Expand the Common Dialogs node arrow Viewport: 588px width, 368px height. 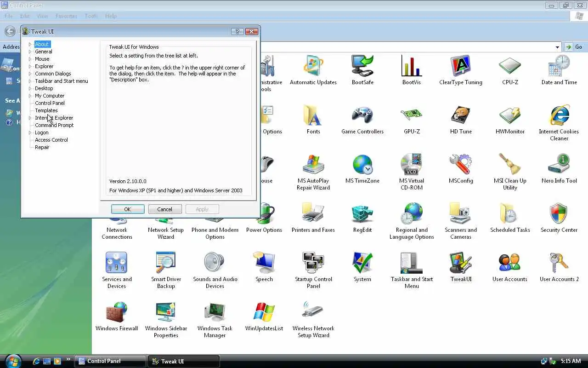click(30, 74)
